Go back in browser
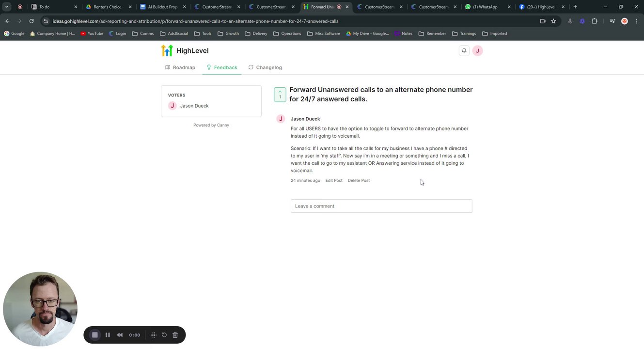Screen dimensions: 644x349 pos(7,21)
